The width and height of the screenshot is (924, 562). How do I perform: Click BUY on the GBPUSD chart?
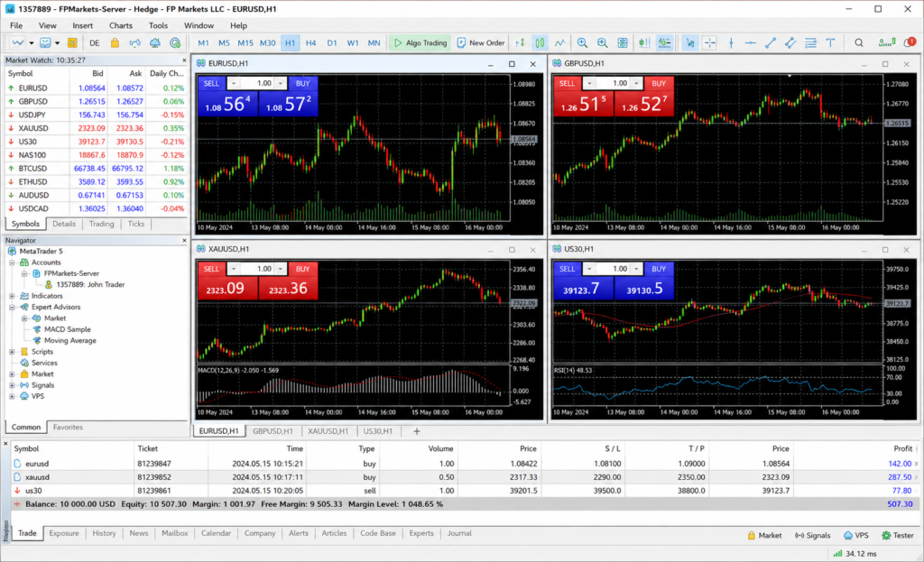(x=658, y=84)
